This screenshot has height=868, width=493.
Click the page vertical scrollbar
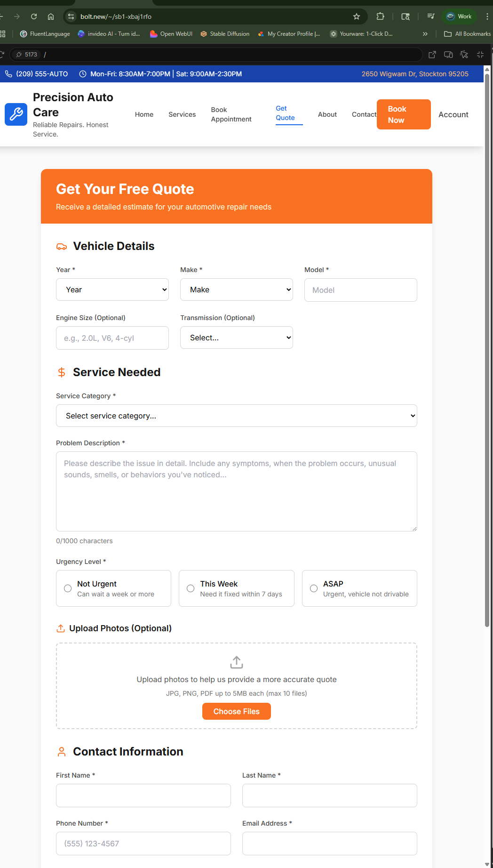(487, 350)
